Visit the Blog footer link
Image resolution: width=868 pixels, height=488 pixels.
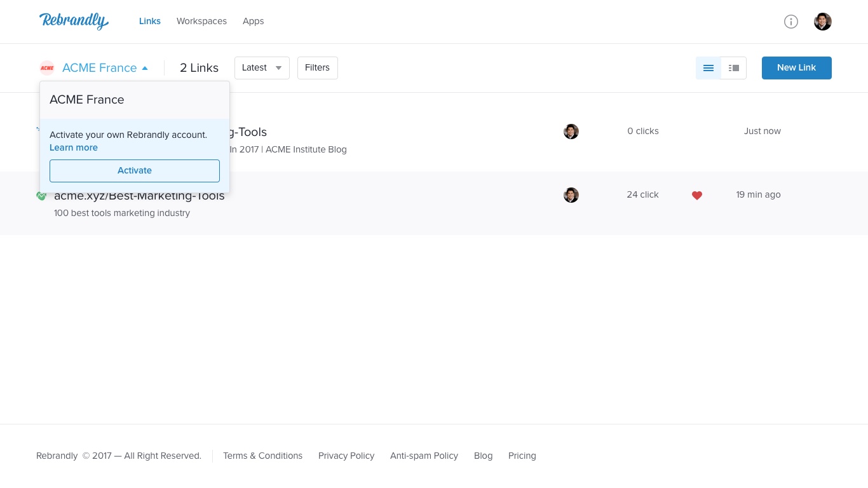click(x=483, y=456)
